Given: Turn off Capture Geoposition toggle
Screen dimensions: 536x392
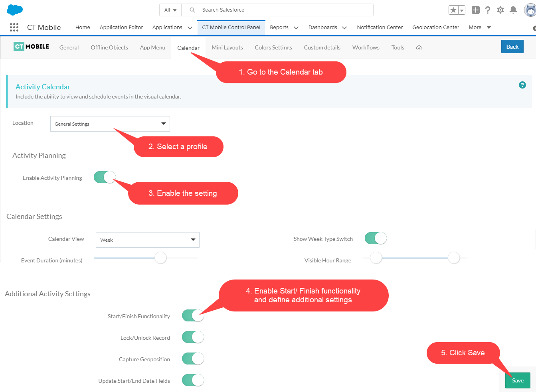Looking at the screenshot, I should point(193,359).
